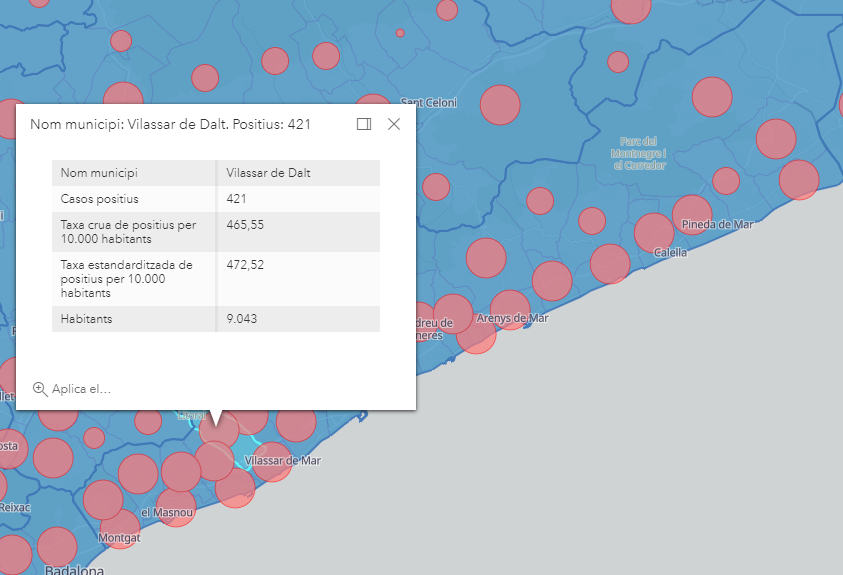Click the Pineda de Mar map label
This screenshot has height=575, width=843.
pos(717,224)
